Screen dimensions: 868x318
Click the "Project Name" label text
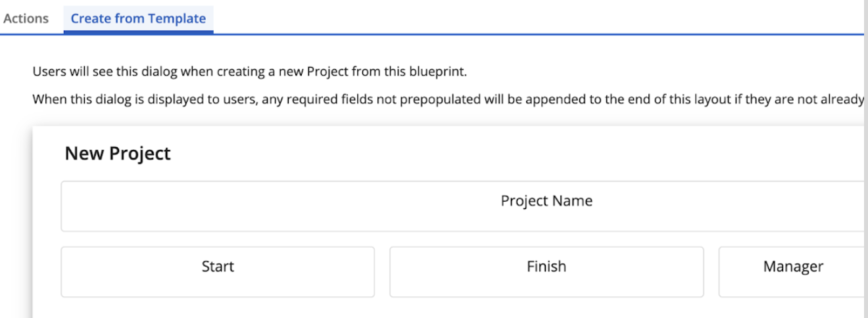546,200
